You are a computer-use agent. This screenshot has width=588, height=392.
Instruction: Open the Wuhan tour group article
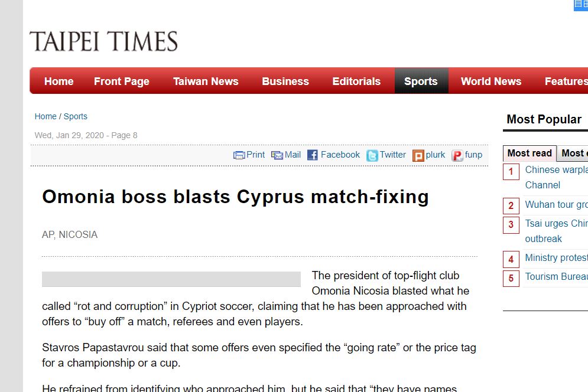coord(557,205)
